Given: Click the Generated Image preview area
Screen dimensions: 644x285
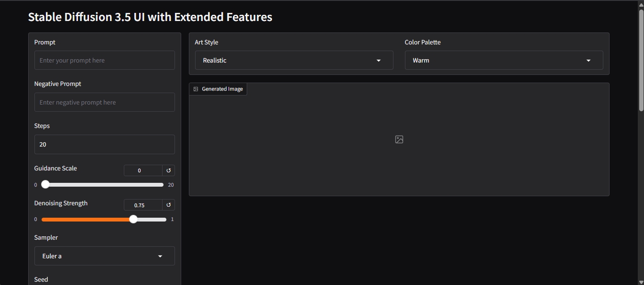Looking at the screenshot, I should pyautogui.click(x=399, y=139).
